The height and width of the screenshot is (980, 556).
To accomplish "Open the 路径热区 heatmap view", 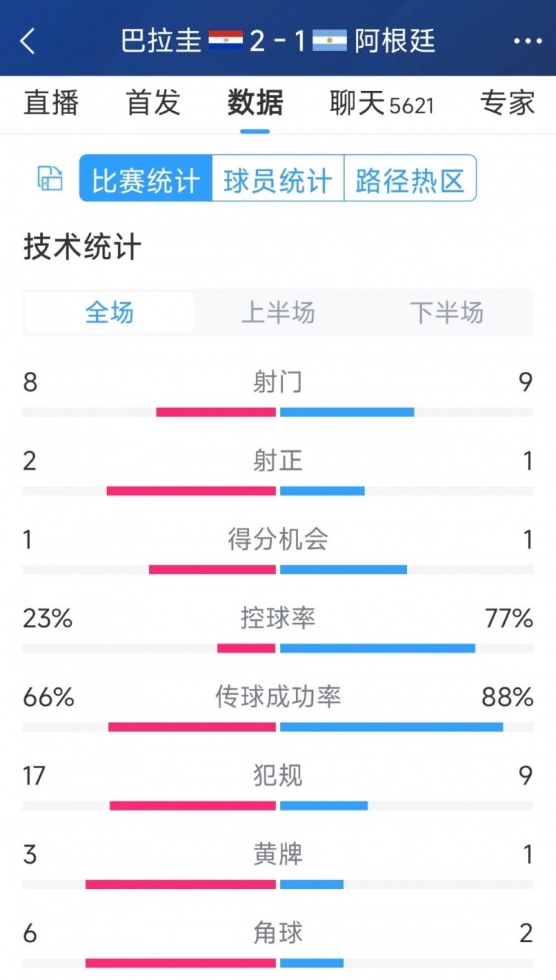I will 408,178.
